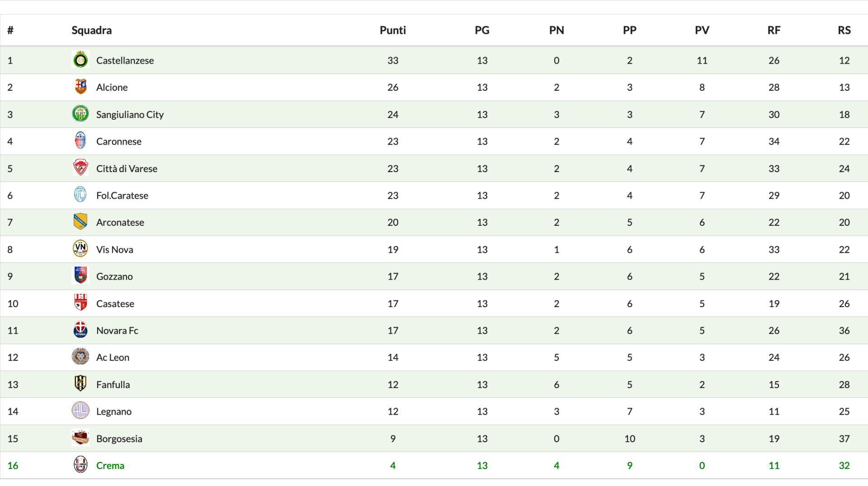Open the Fol.Caratese team page
868x486 pixels.
(x=122, y=196)
